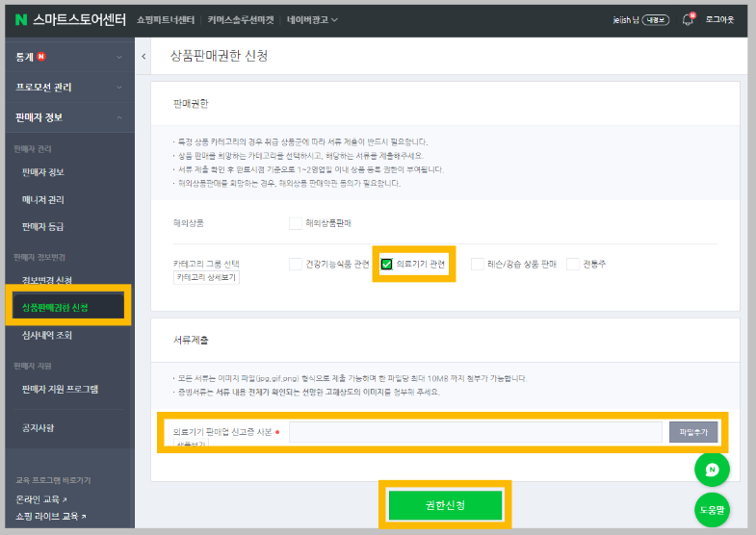Click the 상품판매권한 신청 page heading
The height and width of the screenshot is (535, 756).
click(x=219, y=56)
